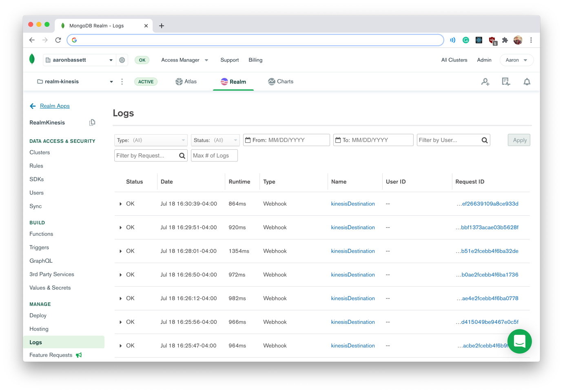563x392 pixels.
Task: Open the Status filter dropdown
Action: pos(215,140)
